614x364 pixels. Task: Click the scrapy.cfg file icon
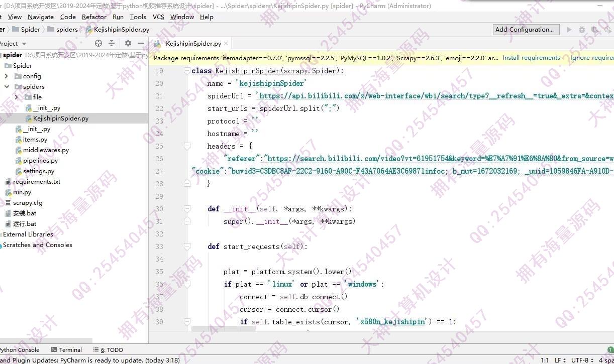point(9,203)
